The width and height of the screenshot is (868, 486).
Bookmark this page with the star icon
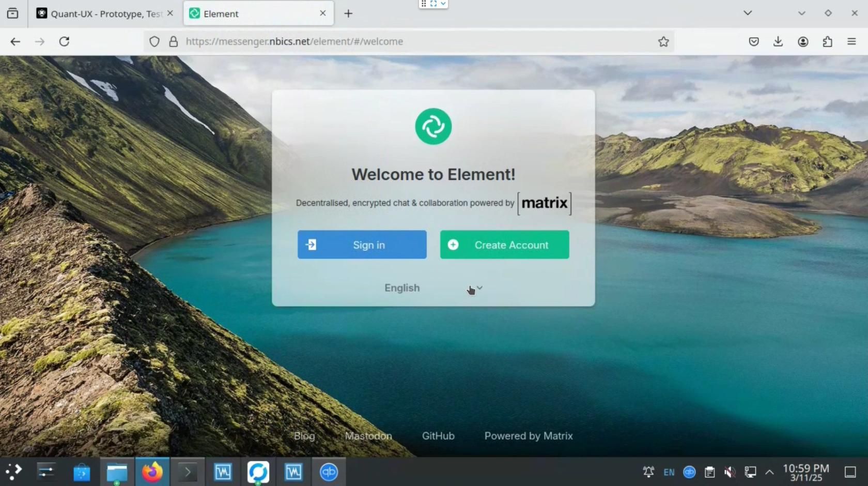[x=663, y=41]
